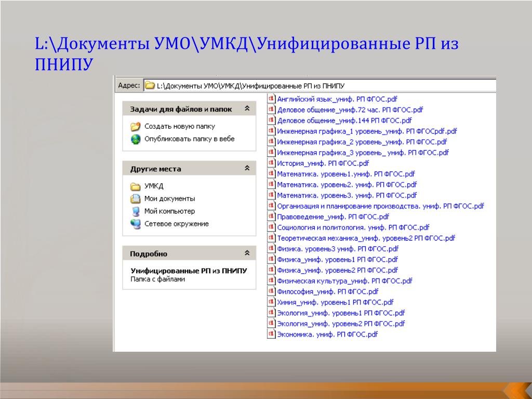Click PDF icon of Математика. уровень3 file
This screenshot has height=399, width=532.
pyautogui.click(x=271, y=195)
